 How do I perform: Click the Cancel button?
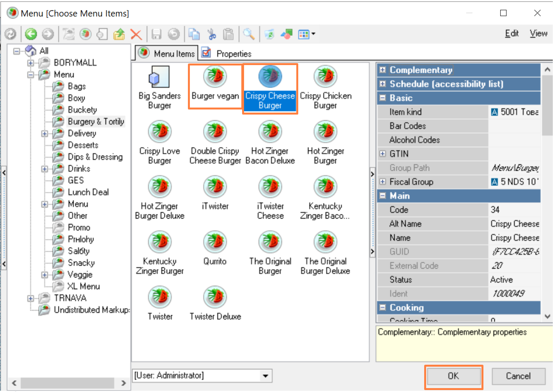(518, 376)
